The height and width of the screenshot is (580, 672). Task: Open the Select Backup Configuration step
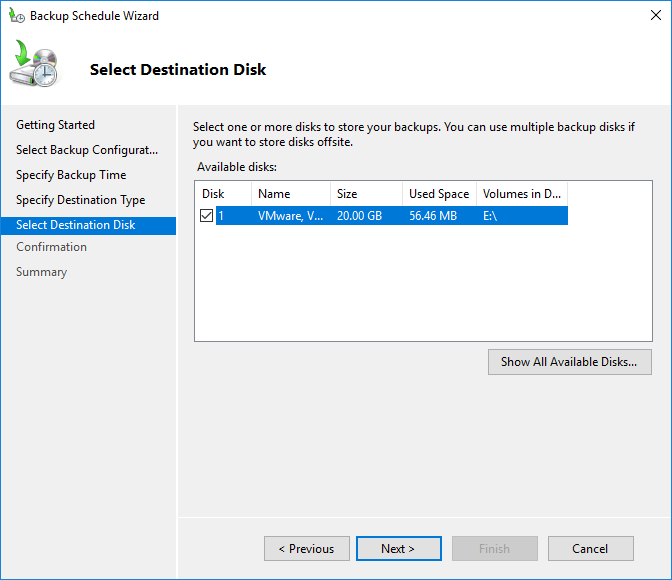(87, 150)
